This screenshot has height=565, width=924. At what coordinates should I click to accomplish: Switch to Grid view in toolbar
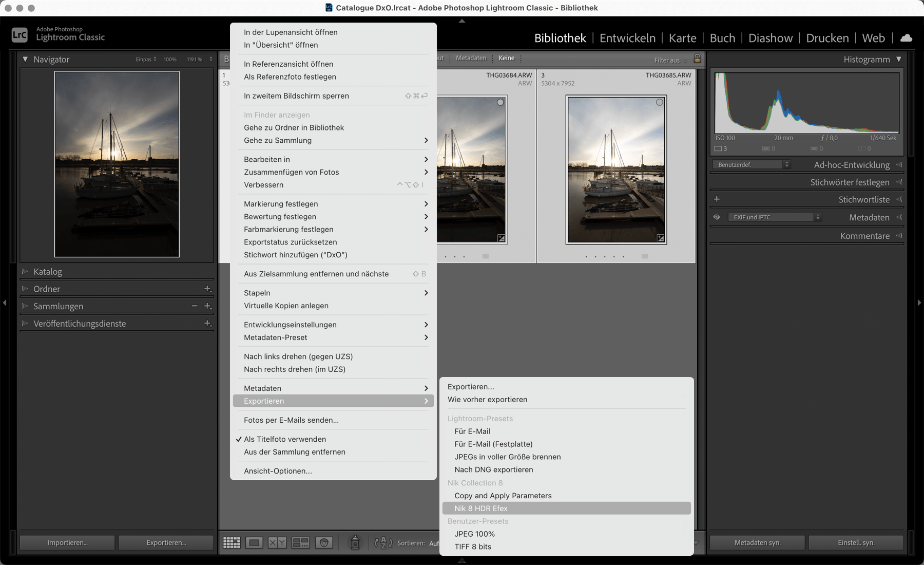(232, 542)
